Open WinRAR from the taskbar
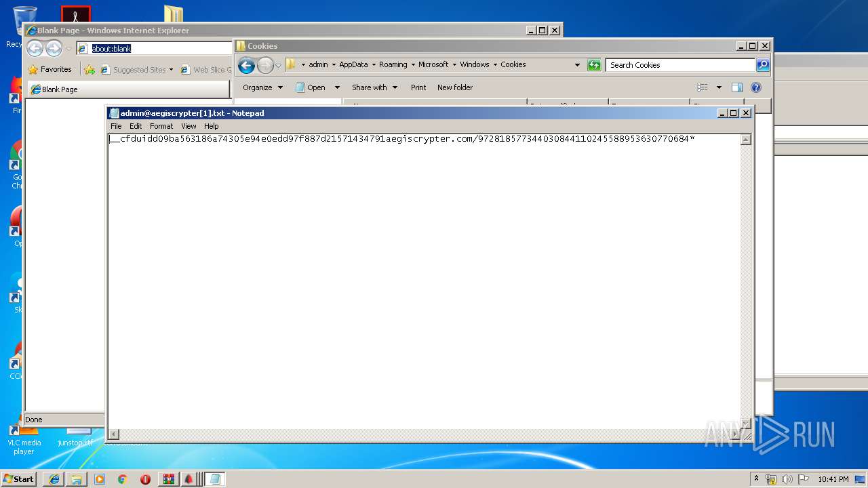This screenshot has height=488, width=868. pyautogui.click(x=168, y=479)
